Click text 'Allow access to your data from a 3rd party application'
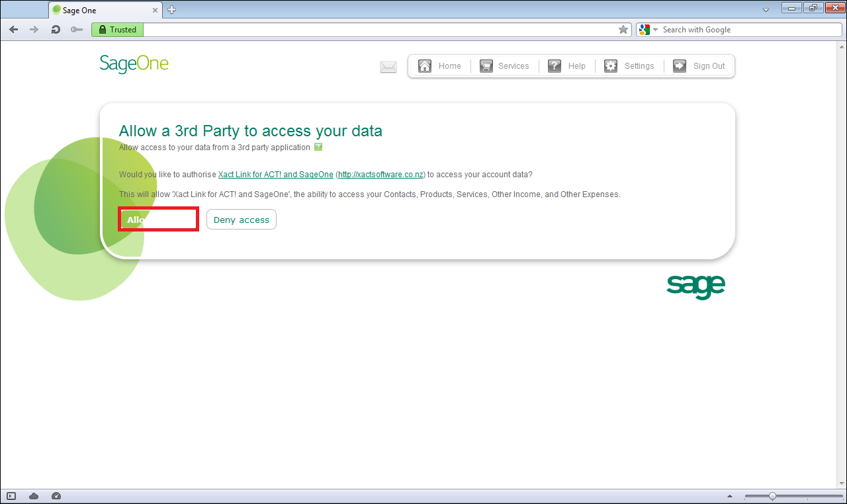 pyautogui.click(x=214, y=147)
